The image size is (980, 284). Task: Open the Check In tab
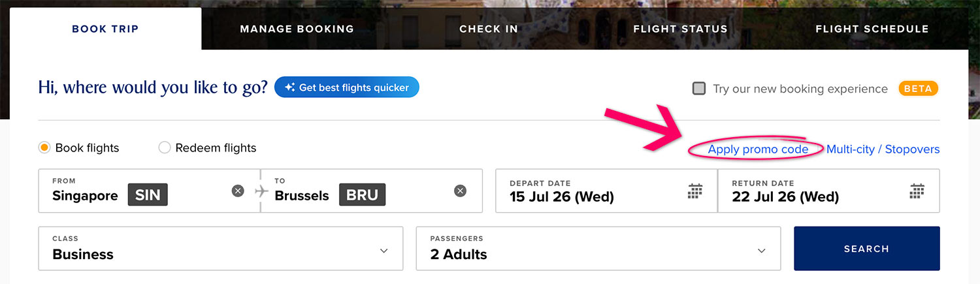[489, 29]
